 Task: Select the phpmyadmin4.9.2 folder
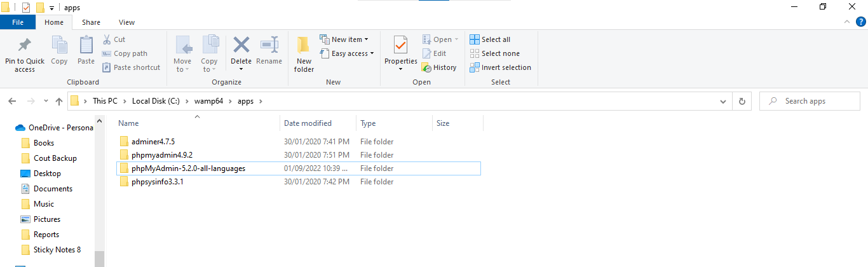point(299,155)
